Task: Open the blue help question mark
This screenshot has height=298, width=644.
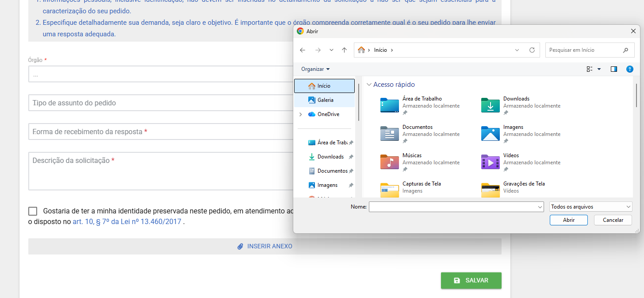Action: pyautogui.click(x=630, y=69)
